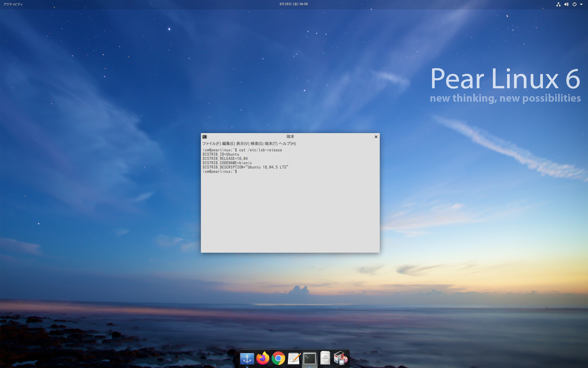Click the power icon in top bar
Screen dimensions: 588x368
575,4
